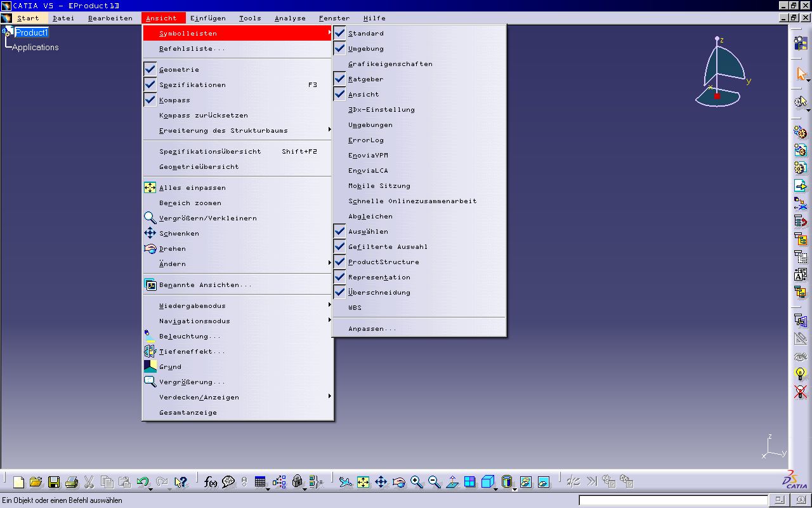Click the Select arrow tool in right toolbar

click(801, 74)
